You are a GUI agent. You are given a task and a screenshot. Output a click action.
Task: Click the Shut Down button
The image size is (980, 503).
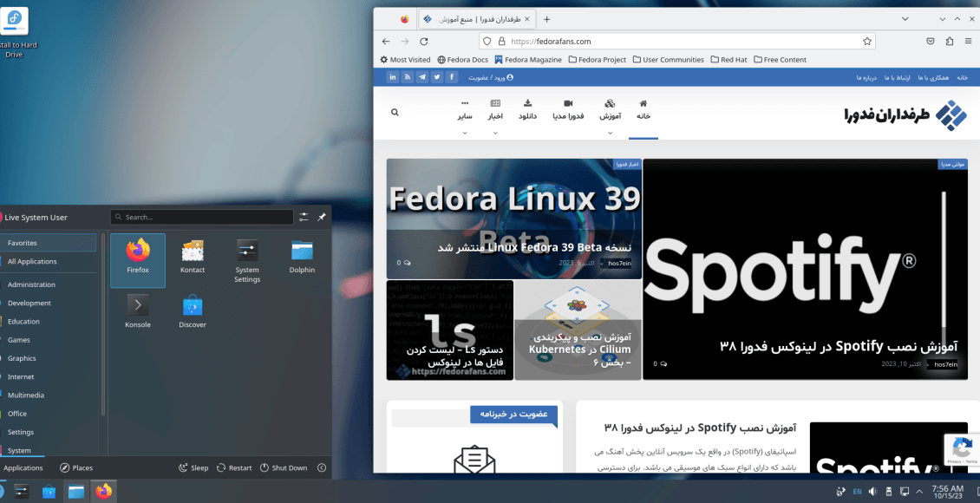[x=284, y=467]
